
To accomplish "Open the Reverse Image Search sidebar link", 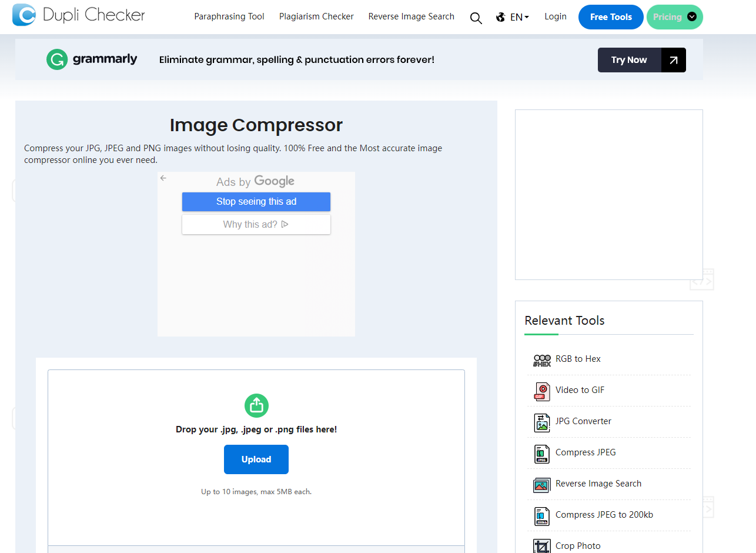I will [x=598, y=484].
